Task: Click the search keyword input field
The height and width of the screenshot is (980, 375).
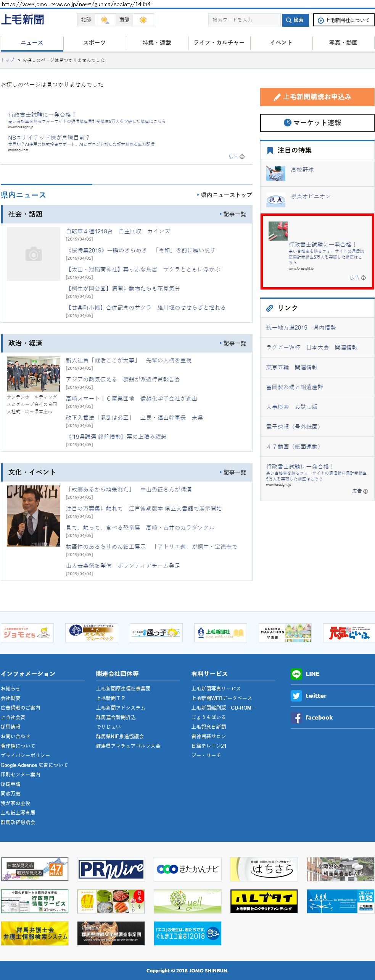Action: point(244,20)
